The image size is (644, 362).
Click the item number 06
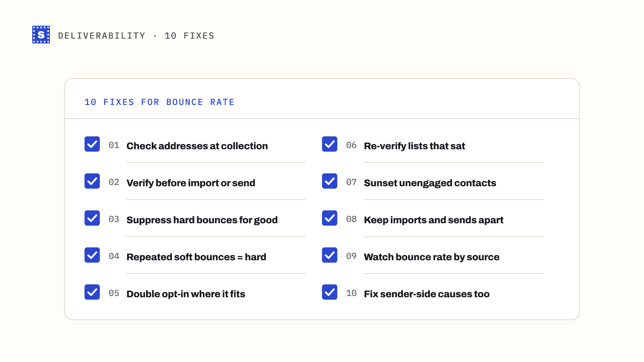351,145
